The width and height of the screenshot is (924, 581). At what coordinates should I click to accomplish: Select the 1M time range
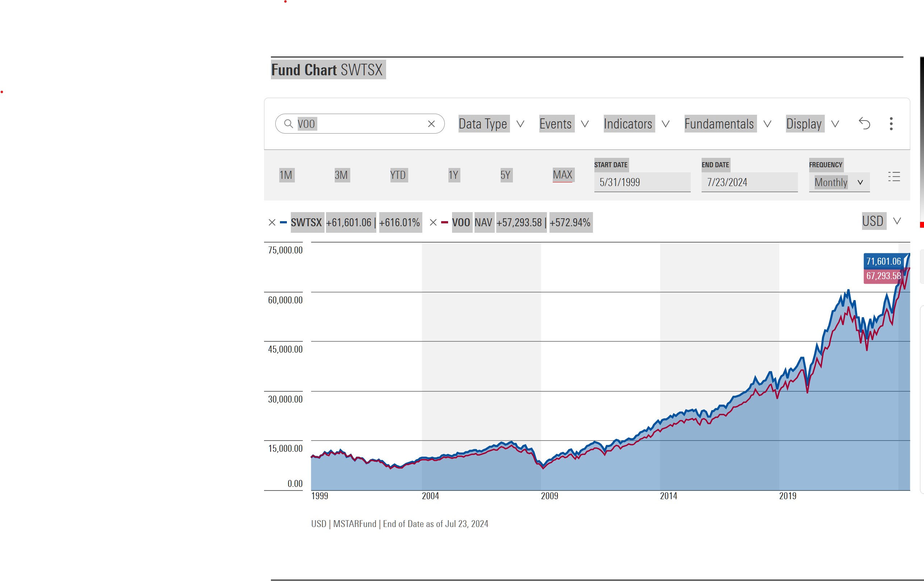[x=286, y=175]
